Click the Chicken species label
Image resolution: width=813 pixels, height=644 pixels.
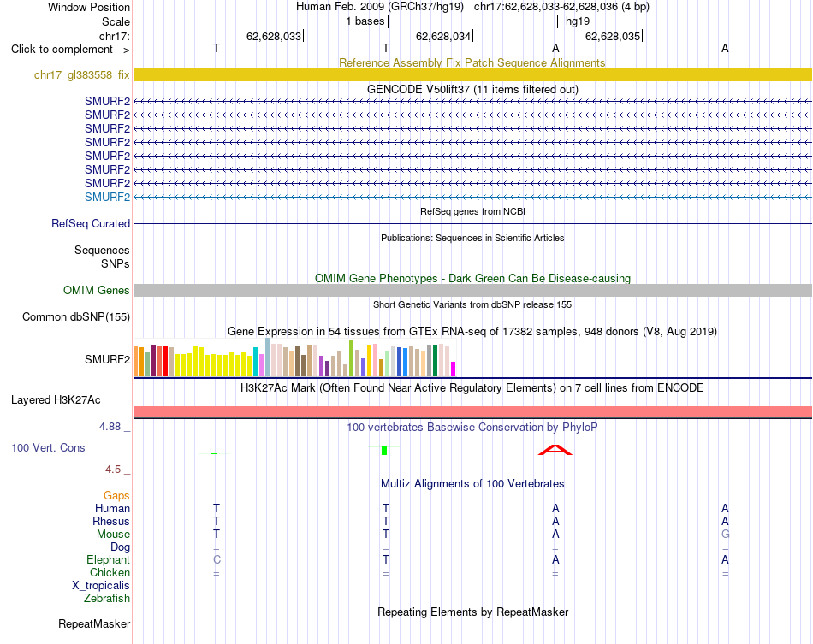click(x=110, y=572)
